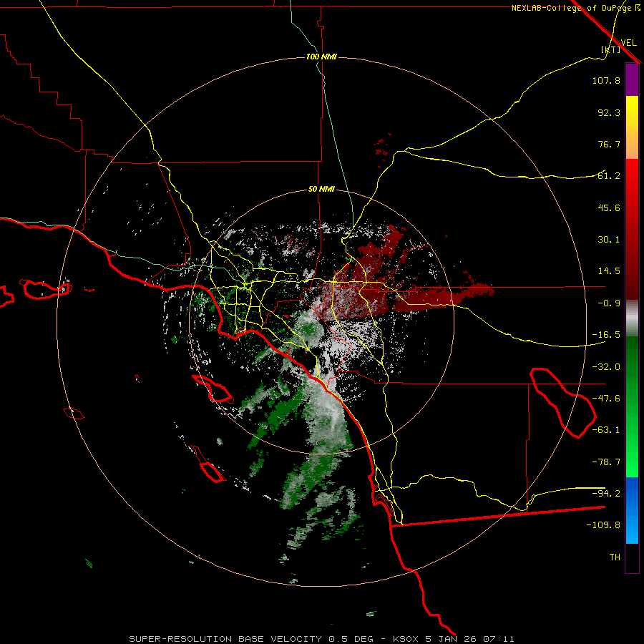Click the TH threshold legend label

click(615, 557)
